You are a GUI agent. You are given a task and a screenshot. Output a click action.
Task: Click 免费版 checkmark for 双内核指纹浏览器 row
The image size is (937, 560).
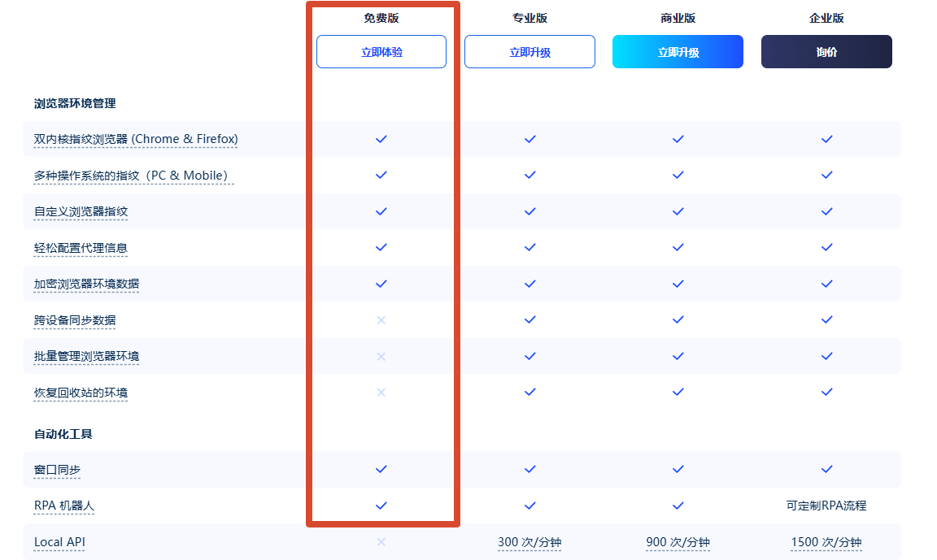coord(381,139)
